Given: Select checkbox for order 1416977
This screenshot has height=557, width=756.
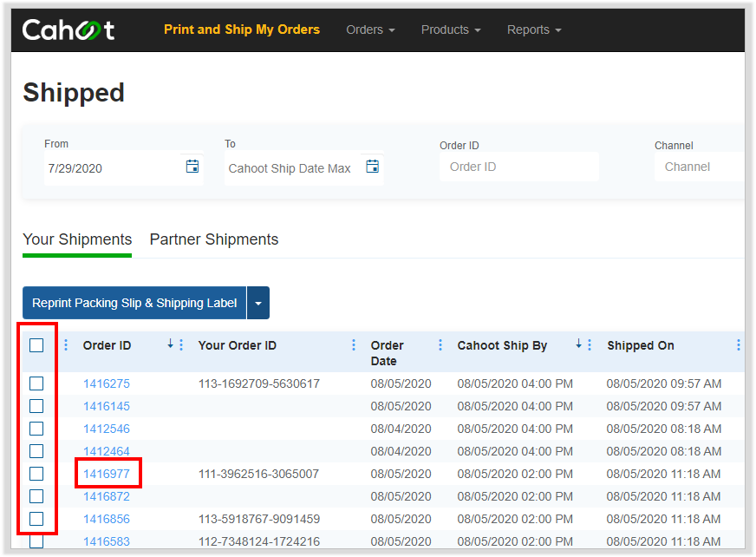Looking at the screenshot, I should click(36, 474).
